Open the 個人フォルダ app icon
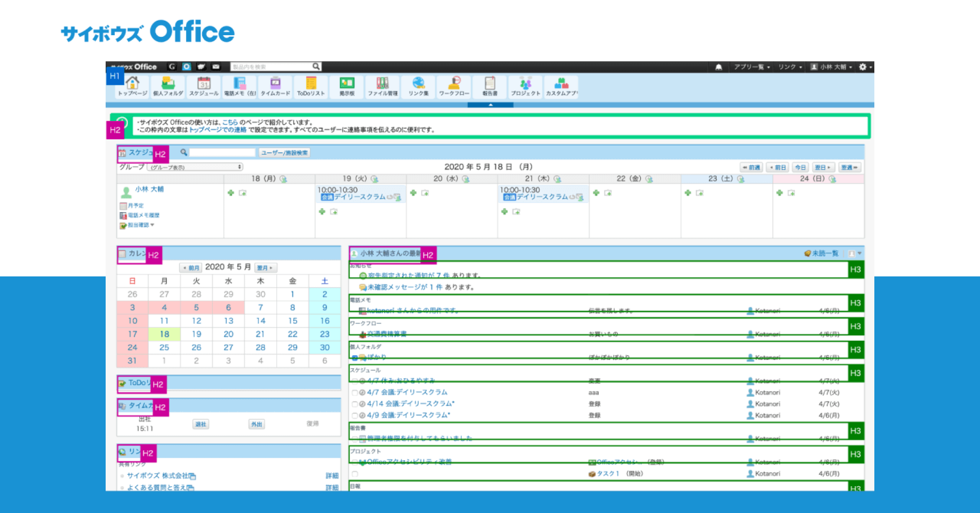This screenshot has width=980, height=513. point(168,87)
